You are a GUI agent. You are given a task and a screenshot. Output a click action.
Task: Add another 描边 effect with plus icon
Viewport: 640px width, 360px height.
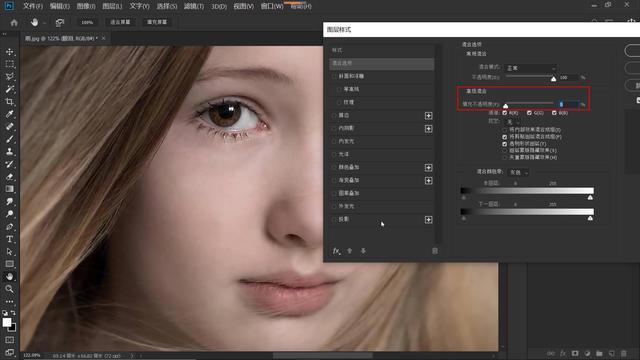(428, 116)
